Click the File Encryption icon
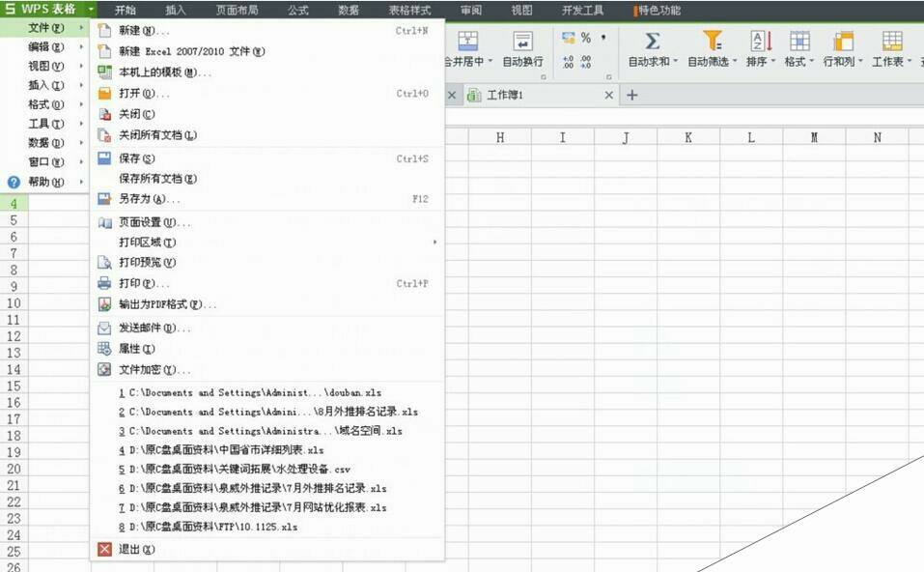 tap(104, 370)
